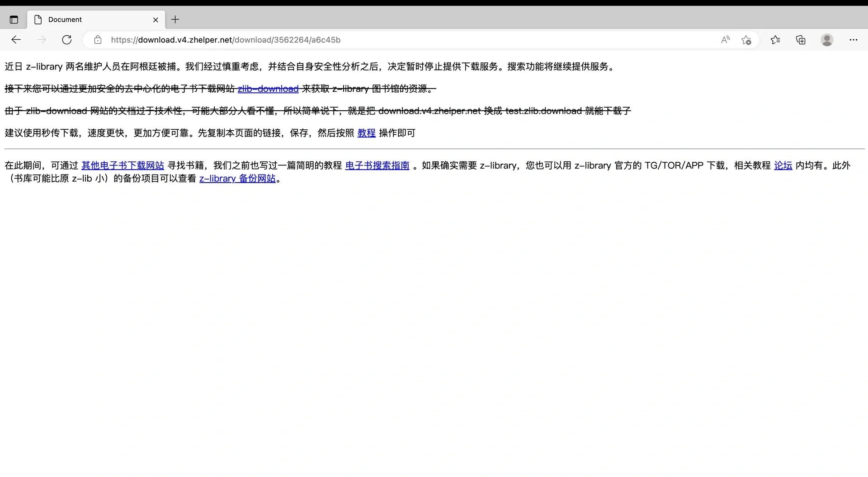
Task: Open the Favorites list icon
Action: tap(775, 40)
